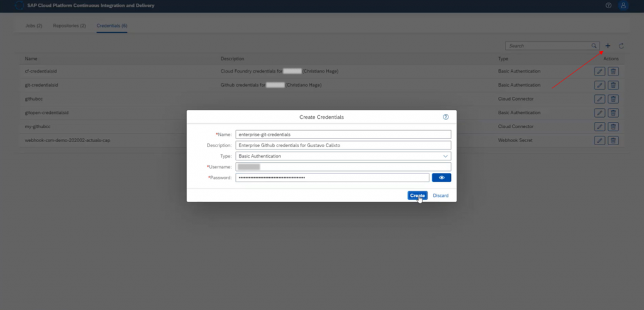Delete the git-credentialsid row
This screenshot has height=310, width=644.
click(x=613, y=85)
